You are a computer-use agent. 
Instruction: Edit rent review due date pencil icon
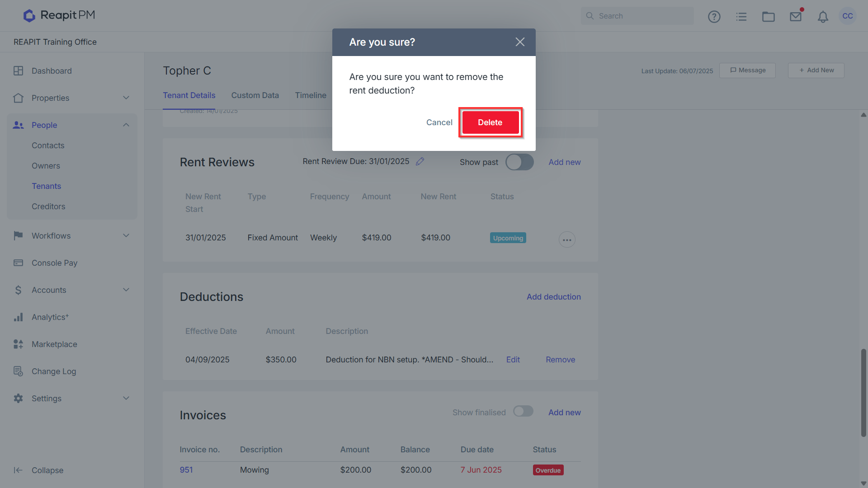coord(420,161)
